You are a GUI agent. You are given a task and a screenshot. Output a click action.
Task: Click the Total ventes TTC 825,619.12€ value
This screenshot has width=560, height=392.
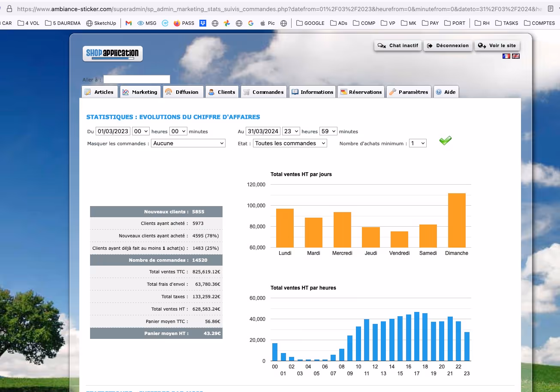[206, 272]
